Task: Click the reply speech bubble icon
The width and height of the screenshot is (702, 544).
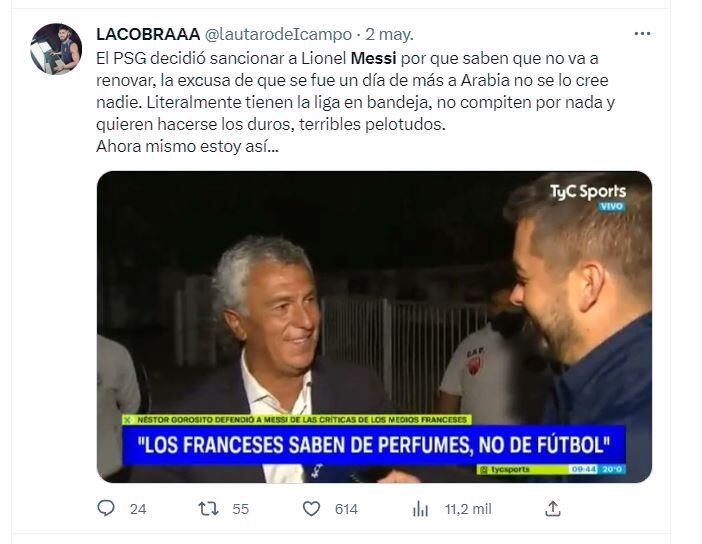Action: coord(106,509)
